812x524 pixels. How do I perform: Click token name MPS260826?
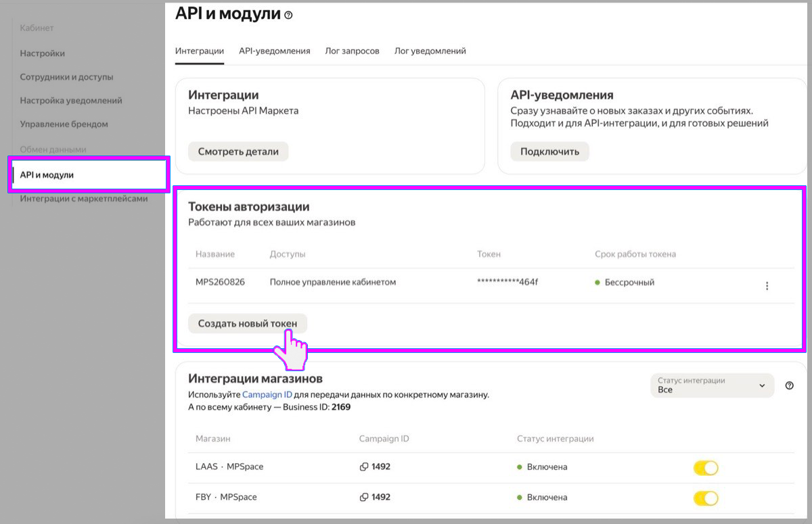[220, 282]
